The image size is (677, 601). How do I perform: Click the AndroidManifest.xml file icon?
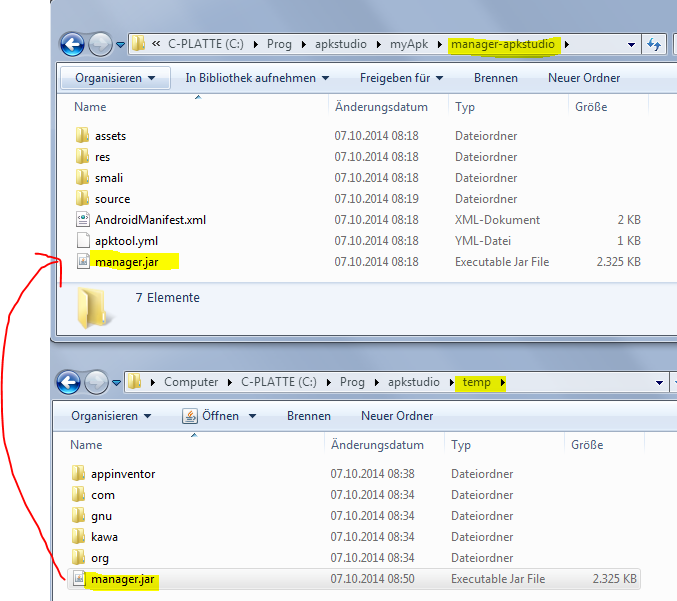click(x=82, y=220)
